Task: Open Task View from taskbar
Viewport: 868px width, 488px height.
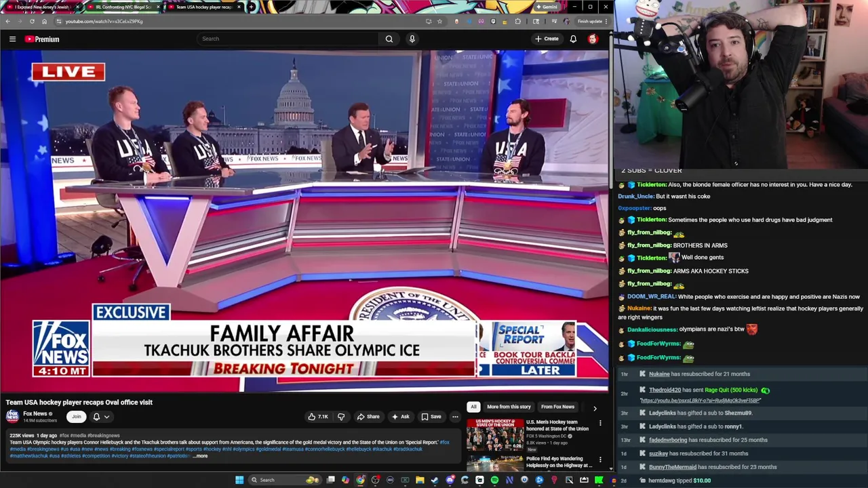Action: tap(330, 480)
